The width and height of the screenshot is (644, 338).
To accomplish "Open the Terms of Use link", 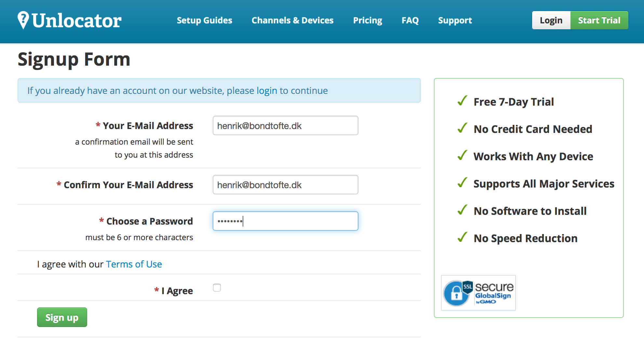I will pos(134,264).
